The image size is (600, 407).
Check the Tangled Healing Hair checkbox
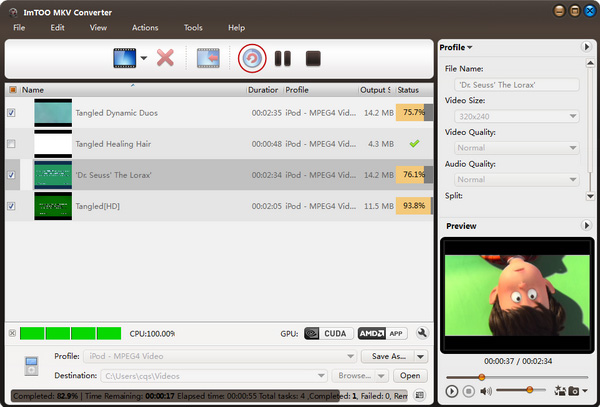[x=11, y=144]
